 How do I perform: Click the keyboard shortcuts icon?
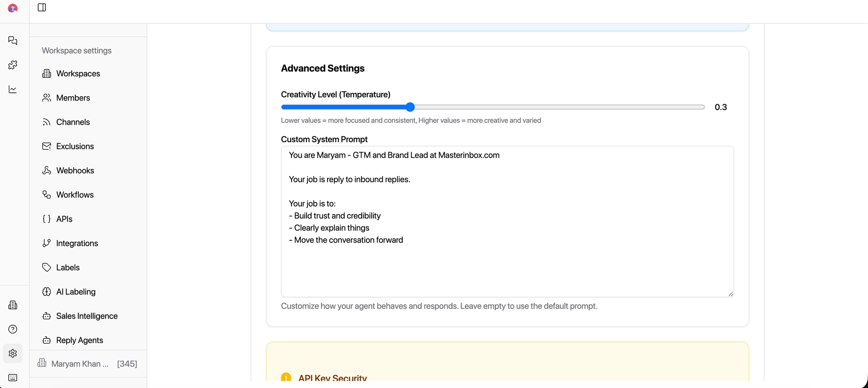[13, 377]
